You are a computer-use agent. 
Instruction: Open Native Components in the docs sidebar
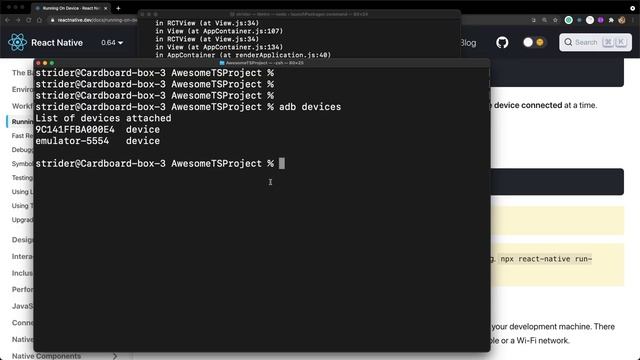click(x=46, y=356)
